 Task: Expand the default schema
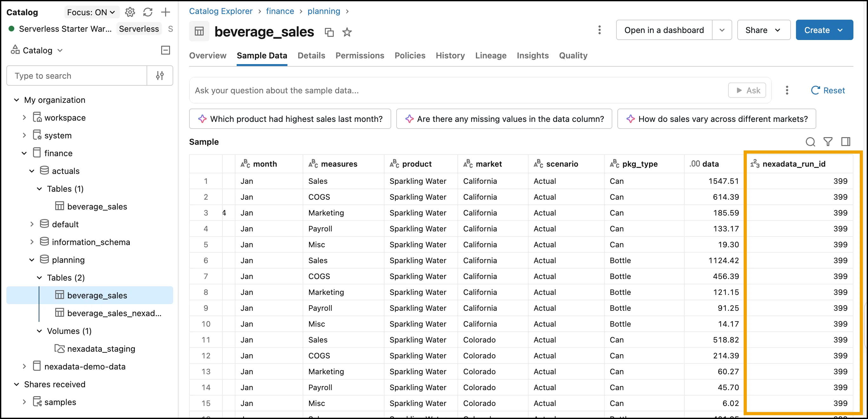32,224
